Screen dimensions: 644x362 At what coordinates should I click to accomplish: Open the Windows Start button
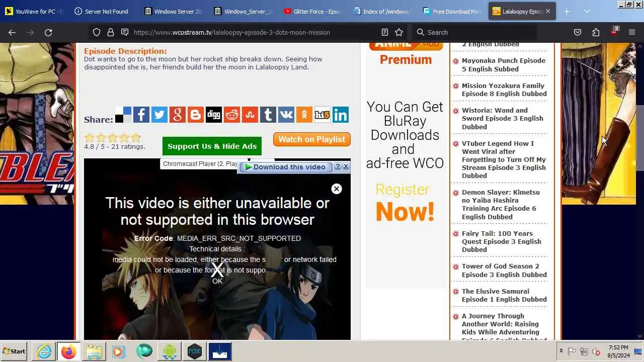coord(14,351)
